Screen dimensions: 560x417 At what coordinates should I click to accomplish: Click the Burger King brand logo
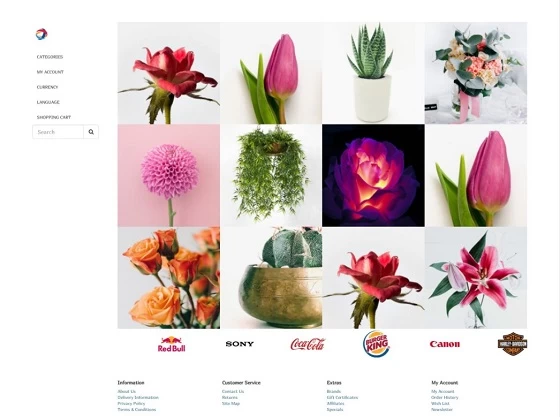tap(376, 344)
